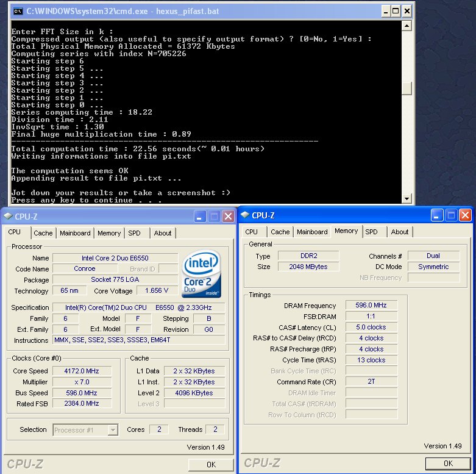
Task: Close the cmd.exe window
Action: click(x=407, y=12)
